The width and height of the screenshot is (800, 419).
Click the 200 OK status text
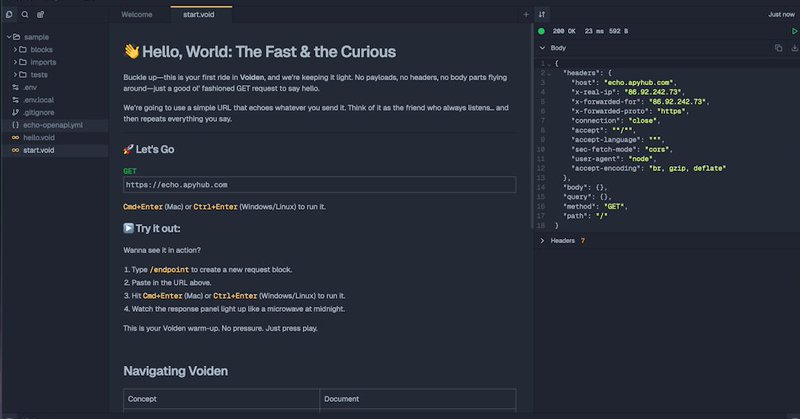tap(564, 31)
